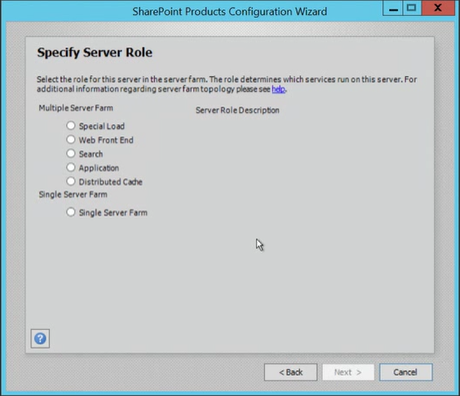This screenshot has height=396, width=460.
Task: Open the blue question mark help icon
Action: (40, 339)
